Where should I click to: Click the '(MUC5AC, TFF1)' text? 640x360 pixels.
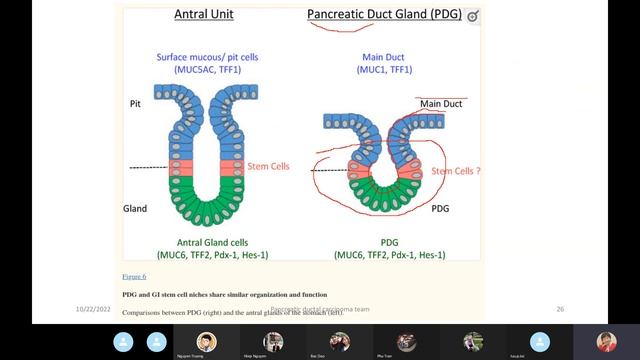coord(207,69)
